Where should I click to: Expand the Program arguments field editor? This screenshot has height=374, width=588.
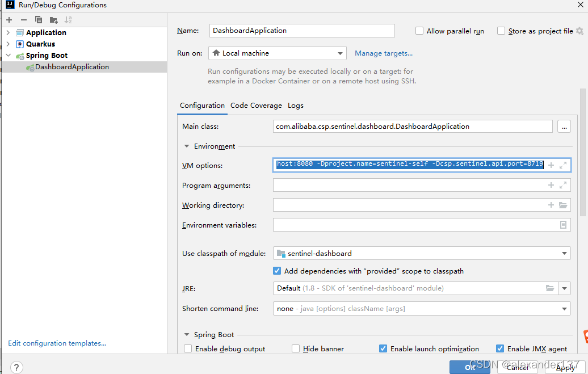click(563, 185)
